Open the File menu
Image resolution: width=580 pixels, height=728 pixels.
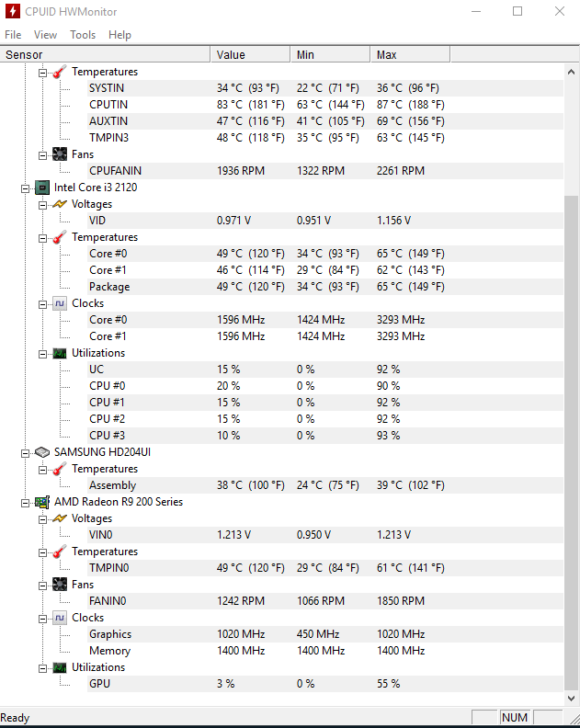(x=13, y=35)
